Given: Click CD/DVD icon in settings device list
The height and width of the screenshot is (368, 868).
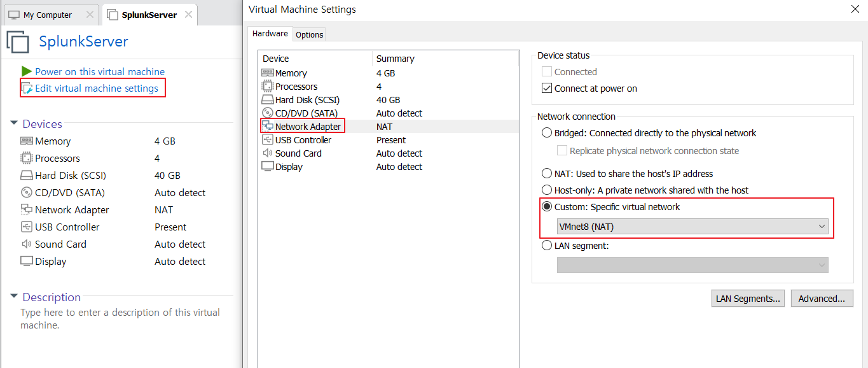Looking at the screenshot, I should pos(268,113).
